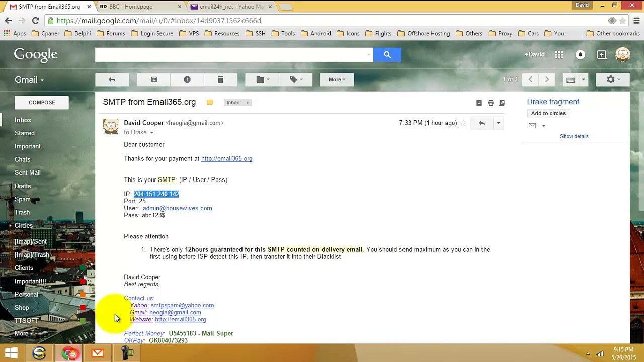Open search options dropdown arrow

point(369,54)
